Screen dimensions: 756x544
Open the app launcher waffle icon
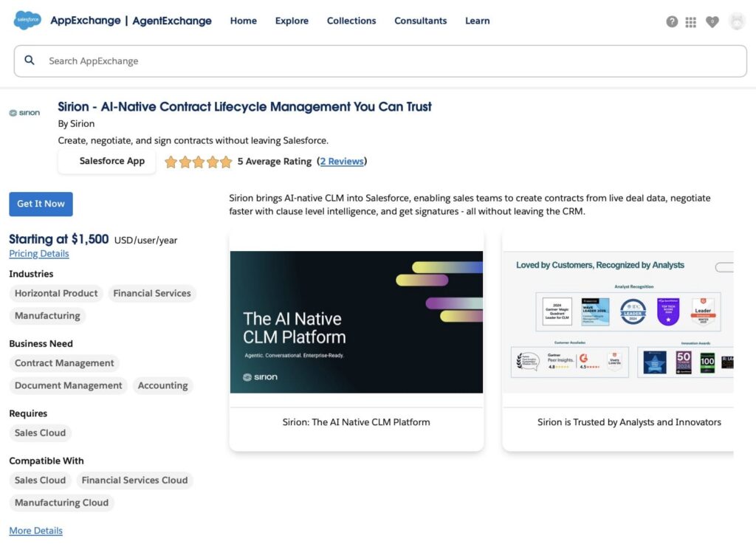pyautogui.click(x=691, y=21)
